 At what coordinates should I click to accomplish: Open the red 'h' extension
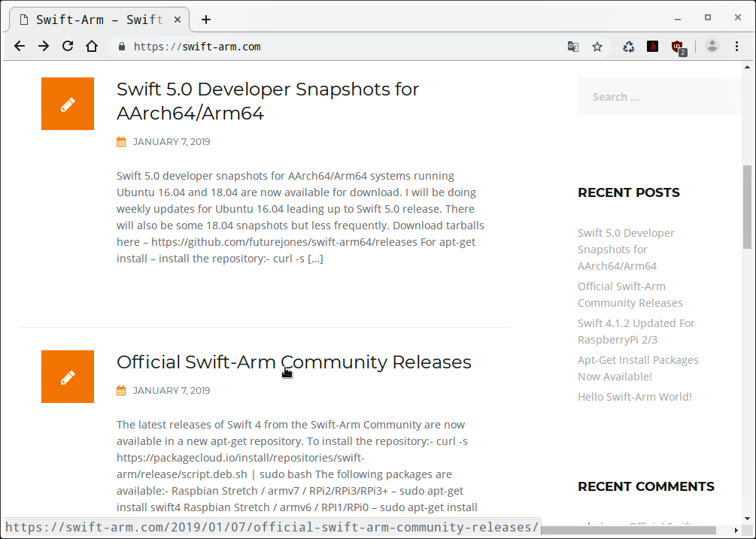tap(652, 47)
